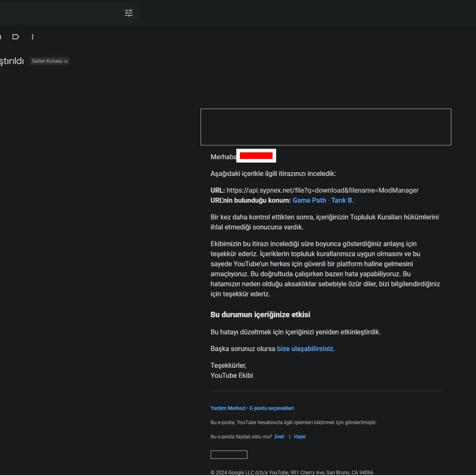Click the api.sypnex.net URL text
The image size is (476, 476).
click(x=322, y=190)
